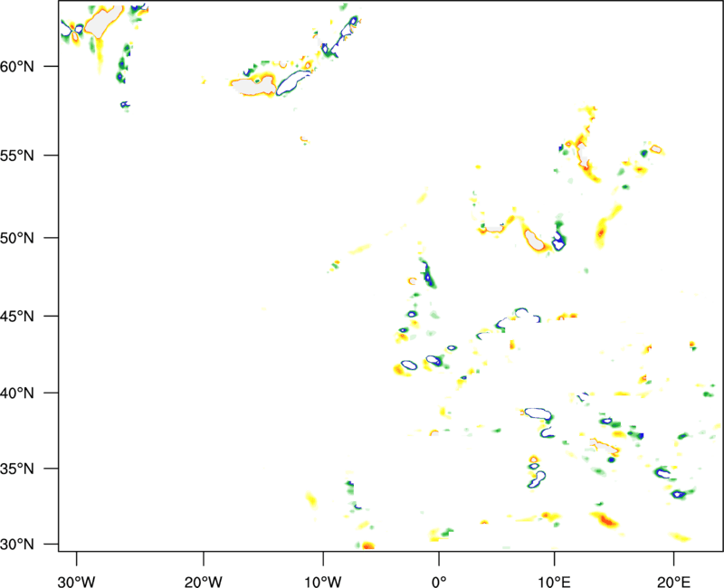
Task: Click the 20°W longitude label
Action: click(203, 582)
